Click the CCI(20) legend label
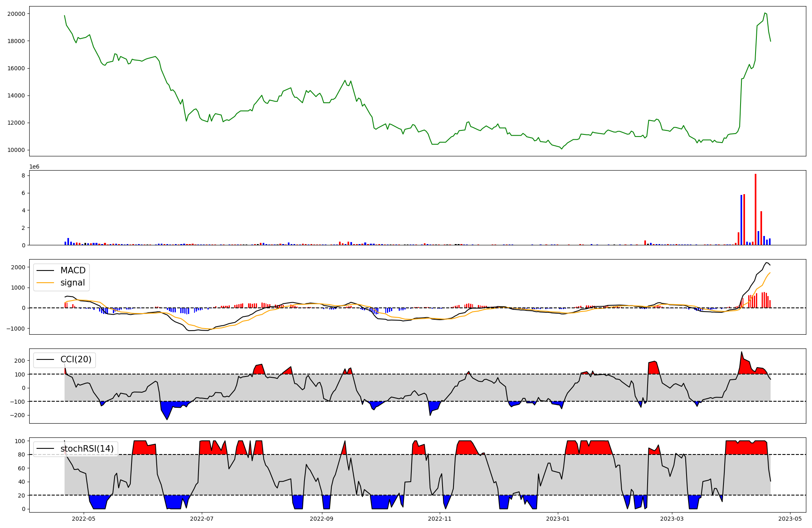This screenshot has width=812, height=528. [76, 359]
